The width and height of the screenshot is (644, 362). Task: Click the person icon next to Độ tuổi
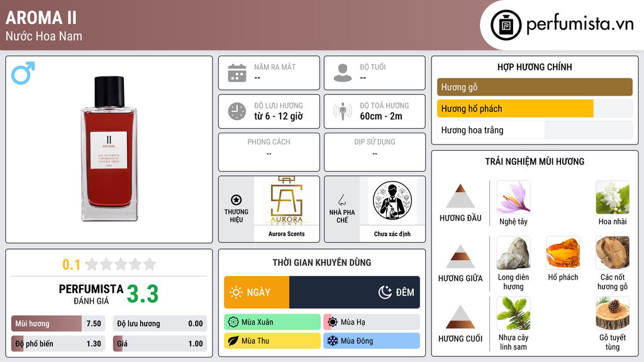343,73
